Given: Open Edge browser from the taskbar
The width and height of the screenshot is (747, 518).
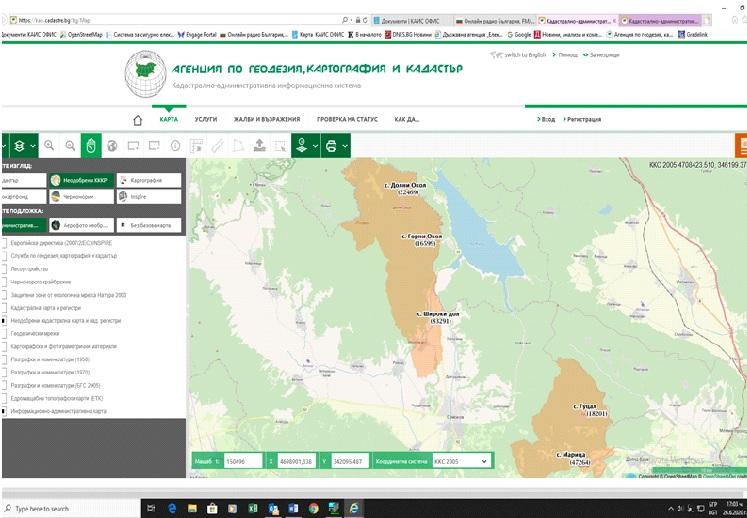Looking at the screenshot, I should 172,508.
